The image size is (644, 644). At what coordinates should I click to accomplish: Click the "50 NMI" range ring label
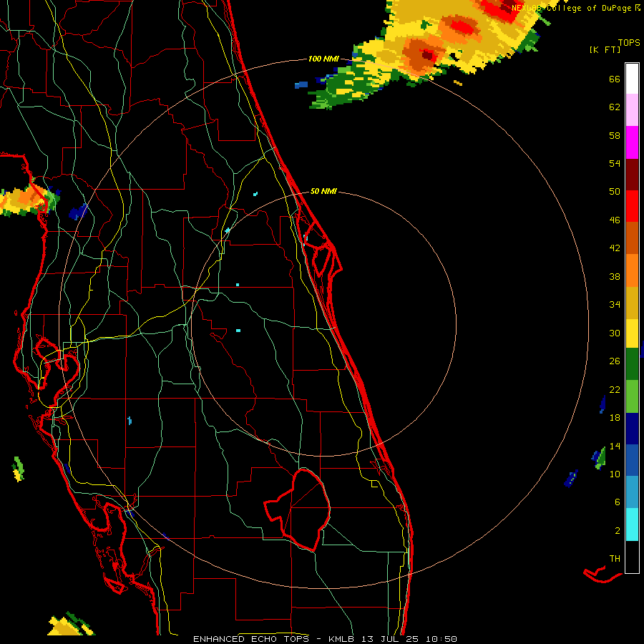pos(323,191)
